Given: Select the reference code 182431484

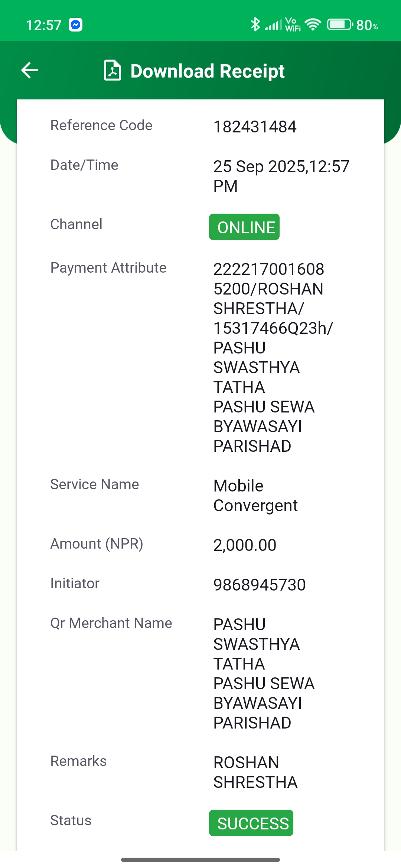Looking at the screenshot, I should point(255,127).
